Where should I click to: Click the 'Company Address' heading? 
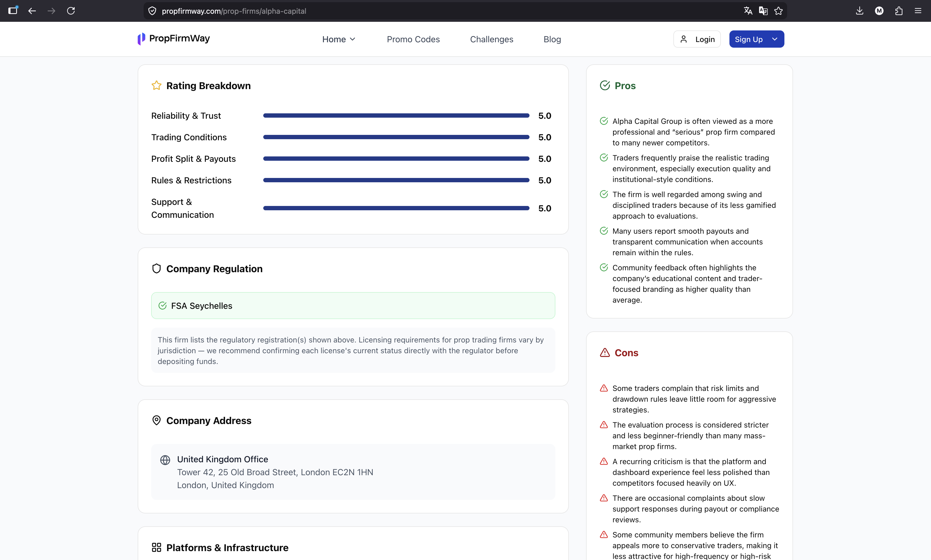click(209, 420)
